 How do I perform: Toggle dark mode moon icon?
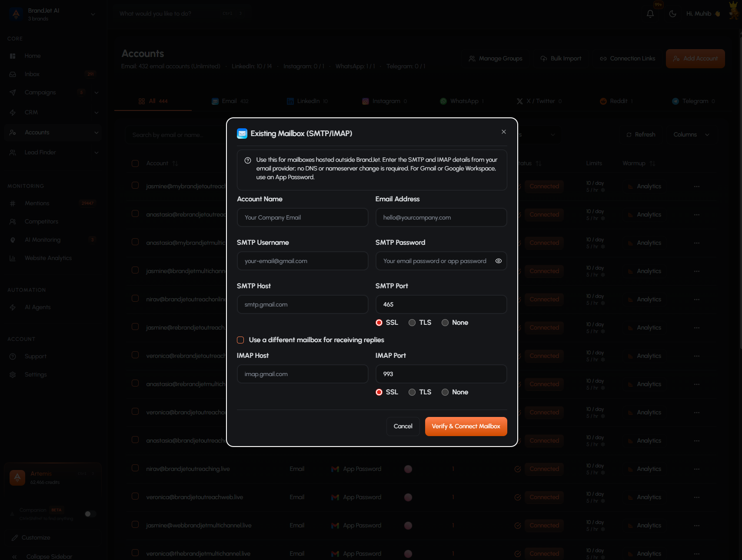(x=672, y=14)
